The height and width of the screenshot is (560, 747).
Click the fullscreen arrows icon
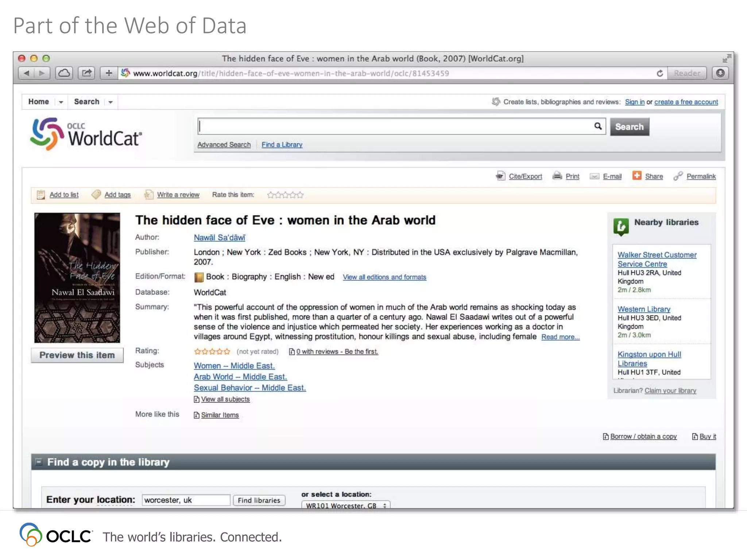[x=727, y=58]
